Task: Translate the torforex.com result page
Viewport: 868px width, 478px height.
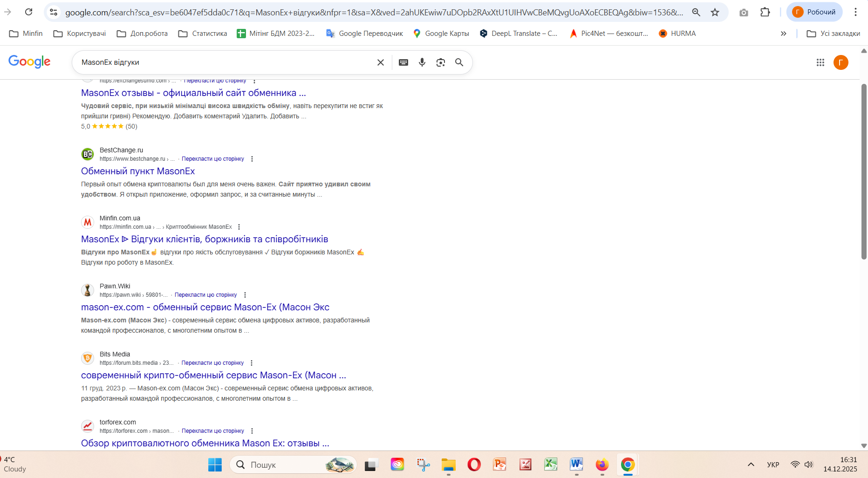Action: [213, 431]
